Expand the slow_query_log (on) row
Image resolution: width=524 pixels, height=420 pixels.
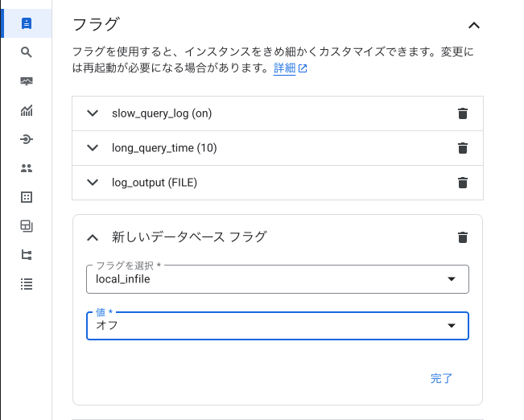click(278, 113)
